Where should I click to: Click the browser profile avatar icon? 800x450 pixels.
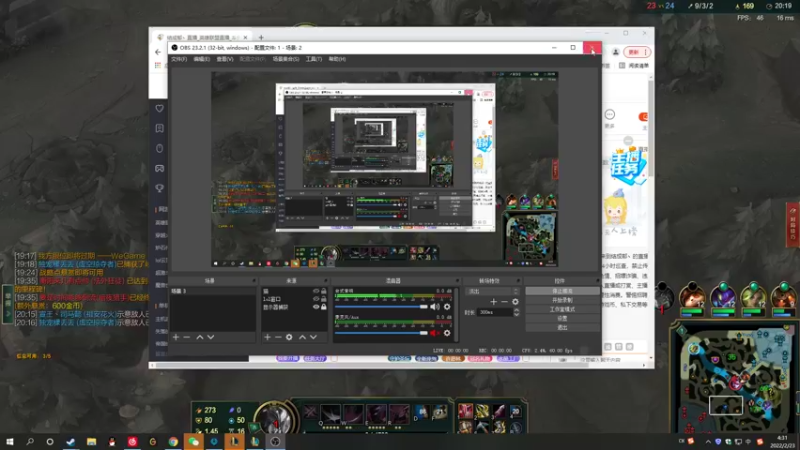(616, 52)
